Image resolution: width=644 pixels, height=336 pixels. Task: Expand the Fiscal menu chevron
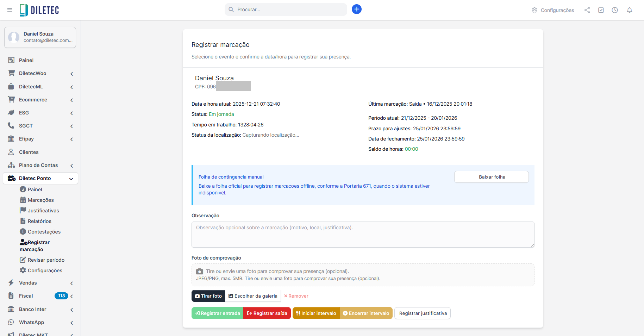coord(72,296)
